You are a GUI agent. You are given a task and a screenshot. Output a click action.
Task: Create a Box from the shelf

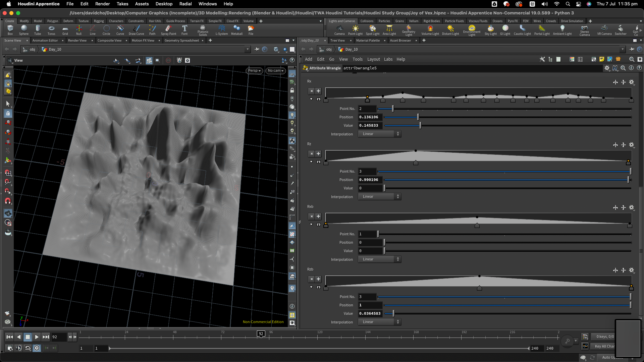10,30
